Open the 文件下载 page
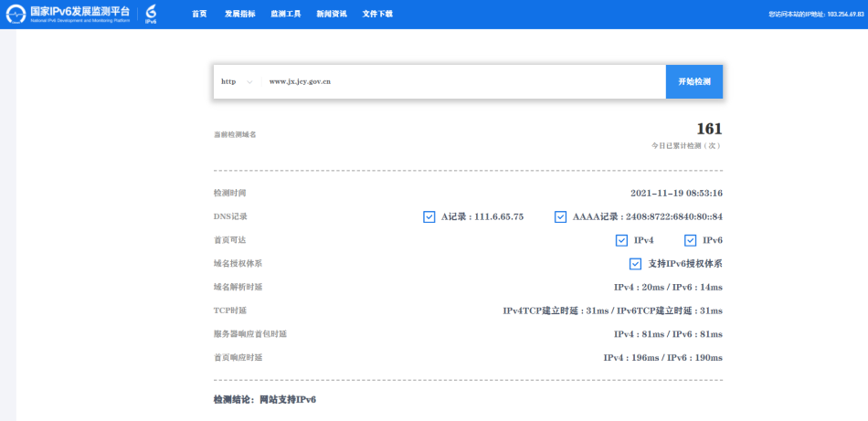Screen dimensions: 868x421 [377, 15]
